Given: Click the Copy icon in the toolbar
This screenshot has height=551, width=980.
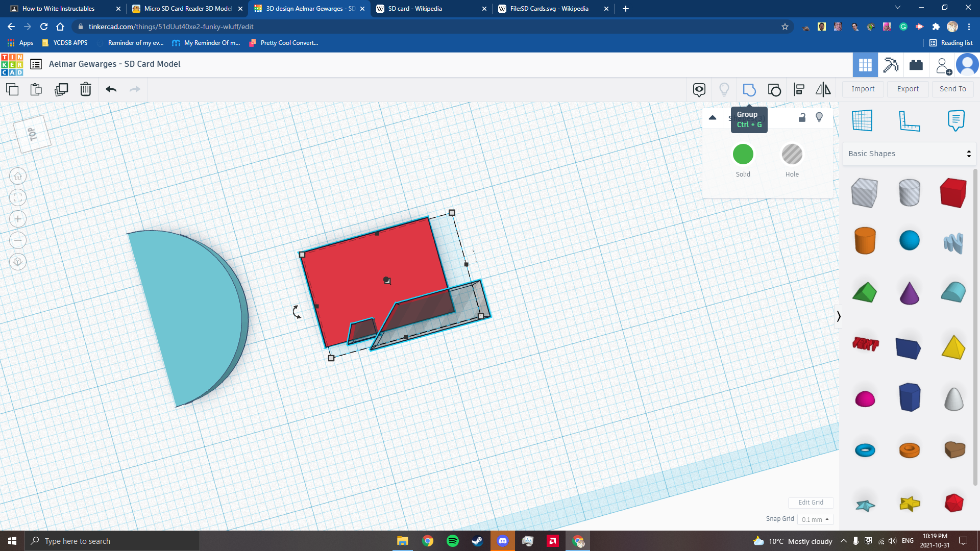Looking at the screenshot, I should pyautogui.click(x=12, y=89).
